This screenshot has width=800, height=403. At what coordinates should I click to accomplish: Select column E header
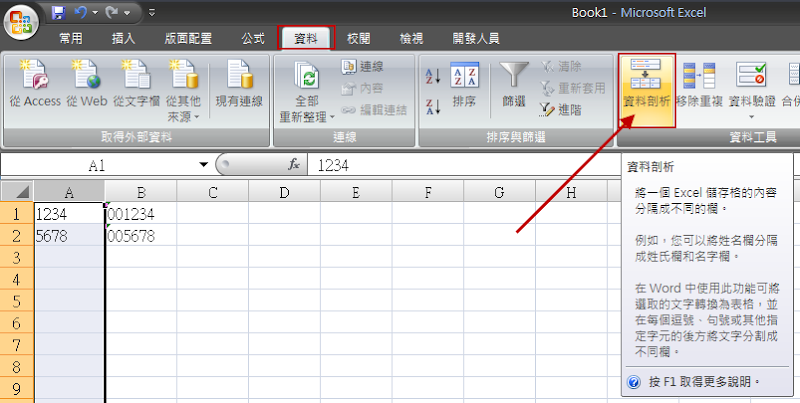pos(356,192)
